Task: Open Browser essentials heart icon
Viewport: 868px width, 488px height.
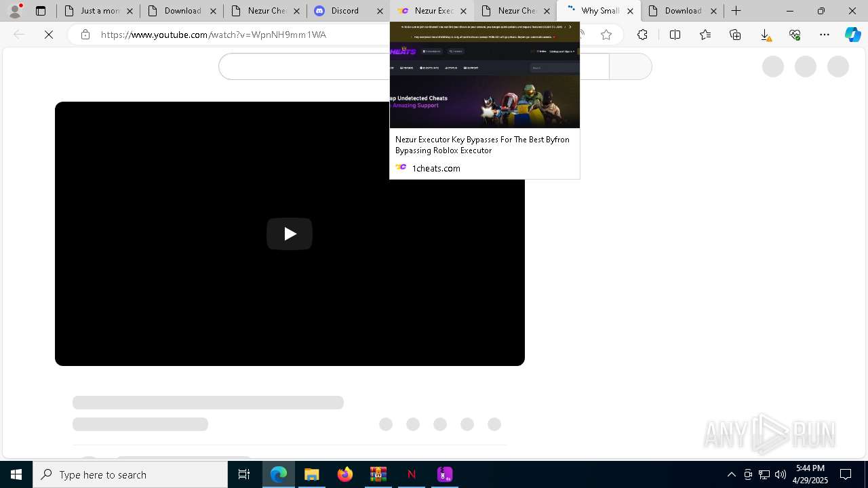Action: (x=795, y=35)
